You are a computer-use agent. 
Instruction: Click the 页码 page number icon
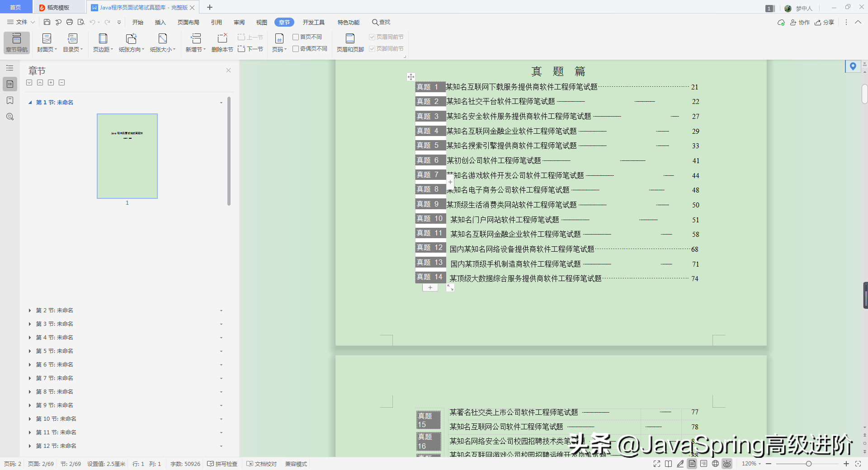click(x=279, y=38)
